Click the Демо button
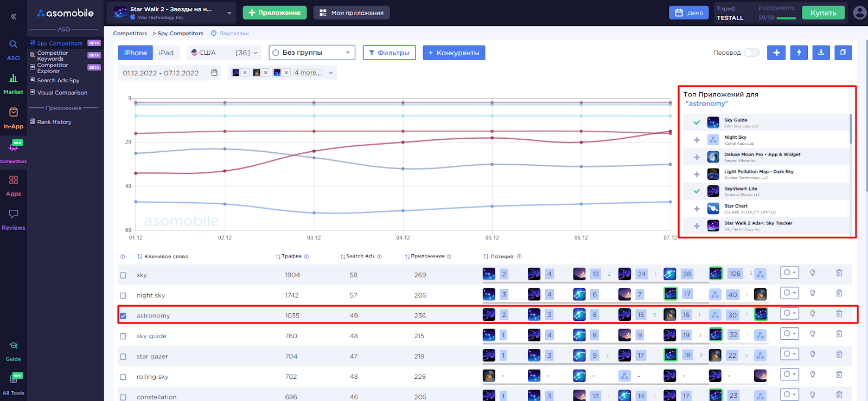 tap(689, 12)
